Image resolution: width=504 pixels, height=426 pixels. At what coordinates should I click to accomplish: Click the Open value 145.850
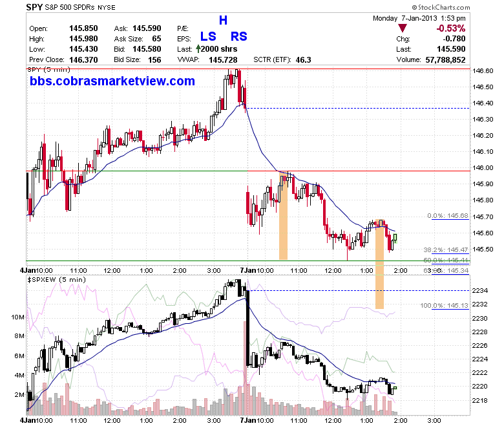[83, 28]
